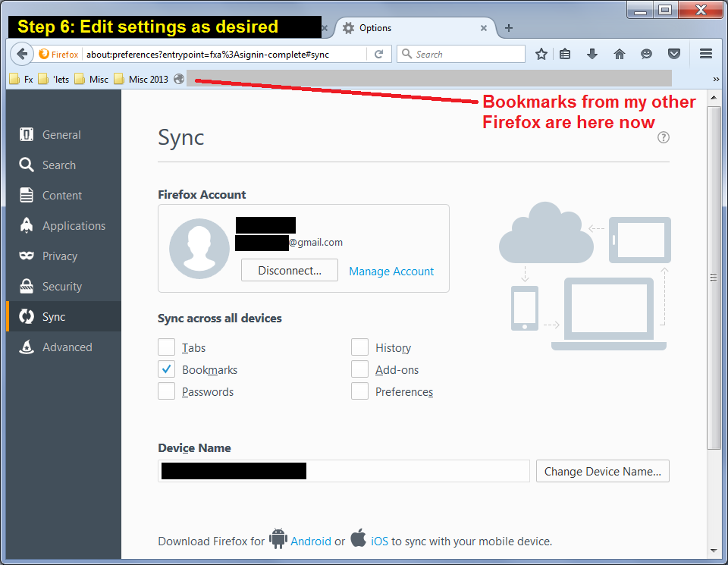728x565 pixels.
Task: Show bookmarks list icon in toolbar
Action: (x=564, y=54)
